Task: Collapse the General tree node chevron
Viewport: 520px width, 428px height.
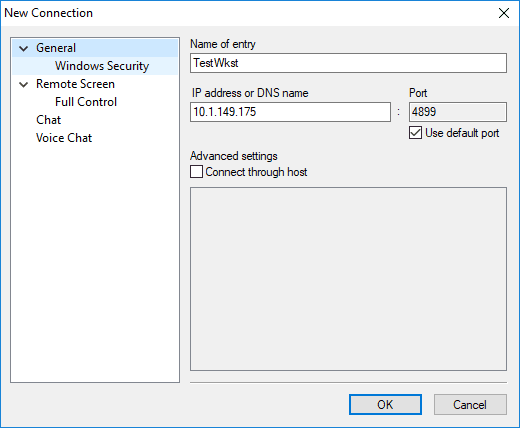Action: 23,49
